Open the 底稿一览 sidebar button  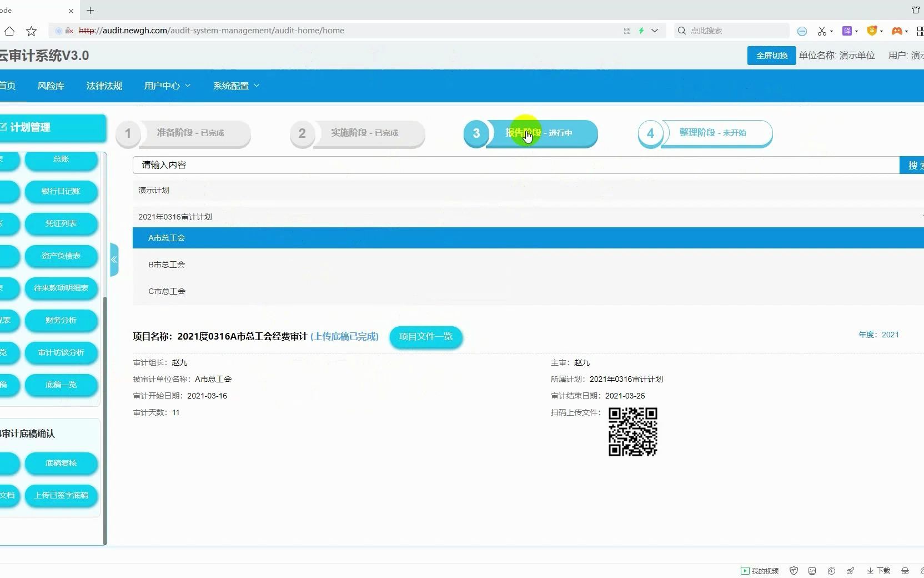61,385
